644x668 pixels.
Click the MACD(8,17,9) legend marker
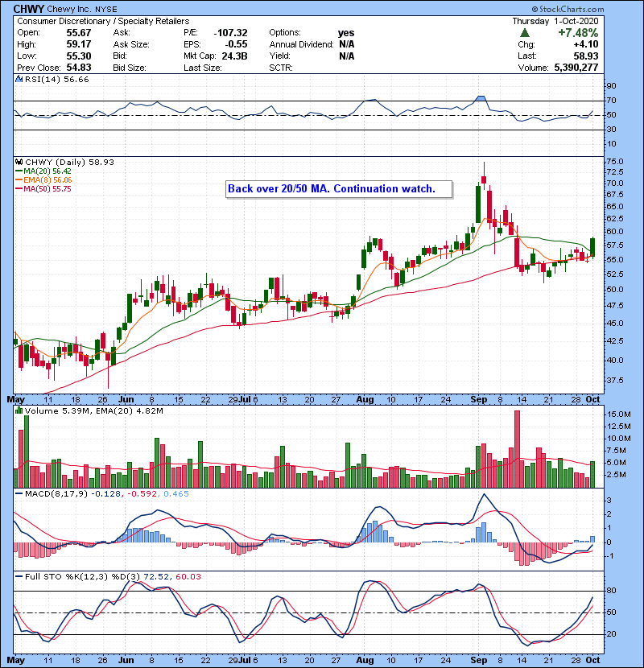click(x=19, y=493)
